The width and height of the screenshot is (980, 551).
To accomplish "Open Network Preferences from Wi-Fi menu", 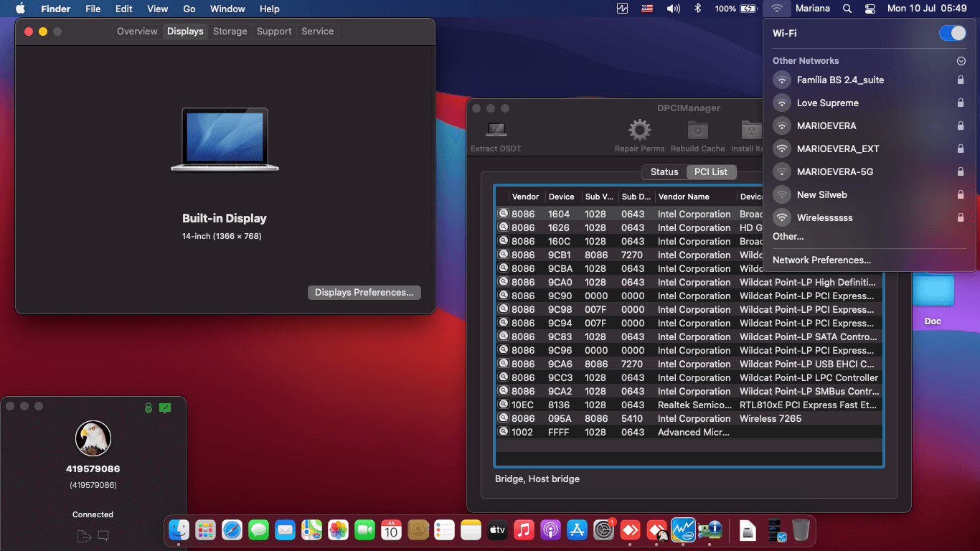I will 821,260.
